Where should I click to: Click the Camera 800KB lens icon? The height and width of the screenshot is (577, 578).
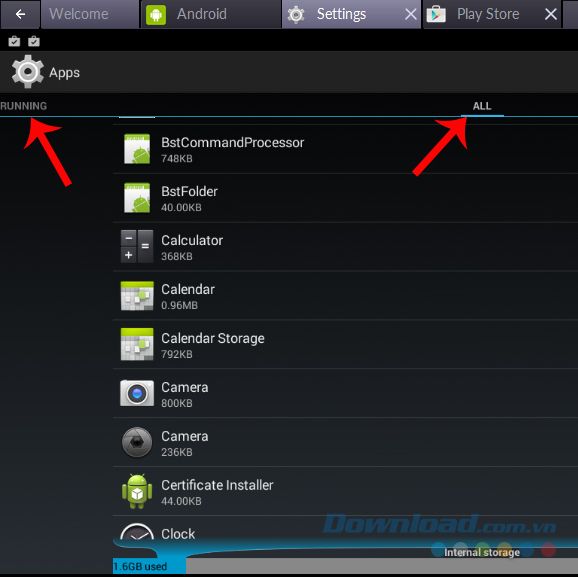point(137,393)
